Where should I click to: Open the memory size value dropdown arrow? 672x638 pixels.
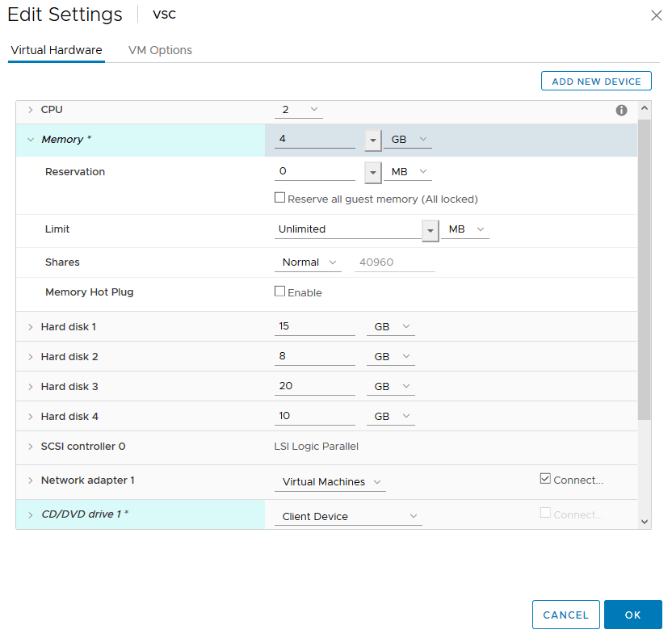pos(372,140)
